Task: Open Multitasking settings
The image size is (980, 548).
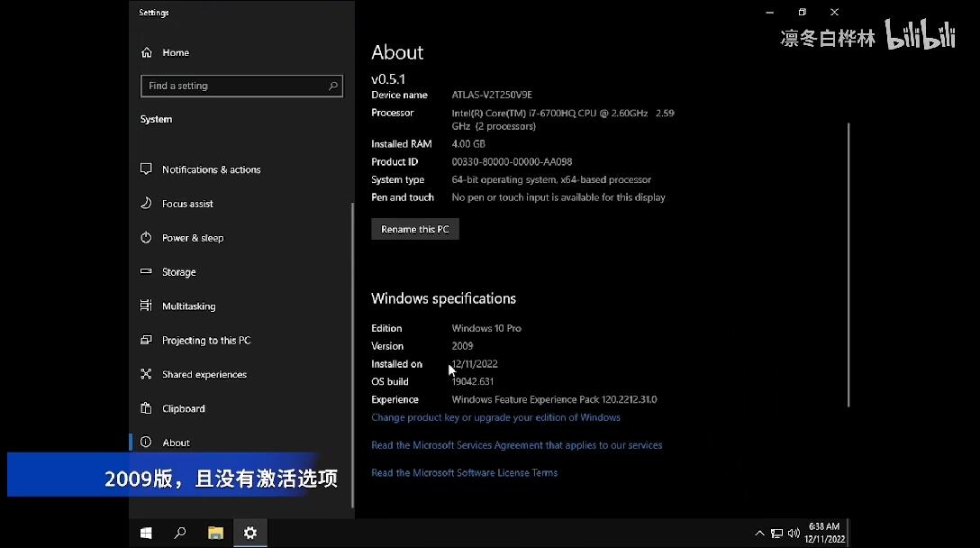Action: pyautogui.click(x=189, y=306)
